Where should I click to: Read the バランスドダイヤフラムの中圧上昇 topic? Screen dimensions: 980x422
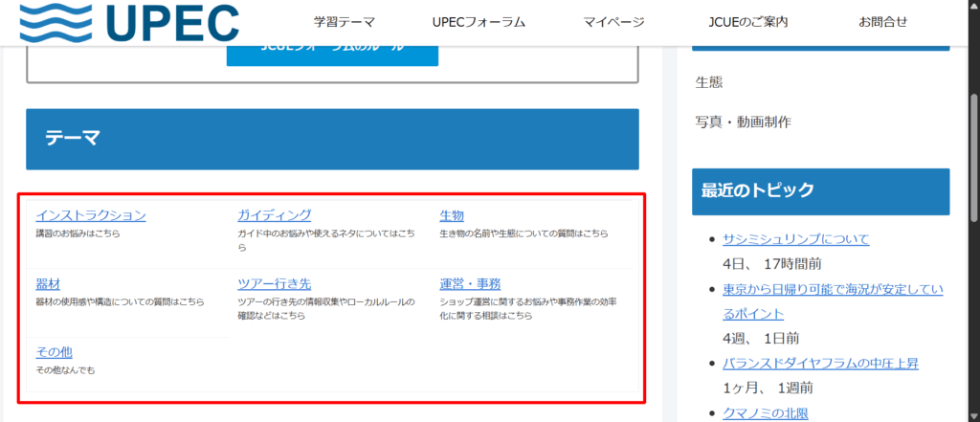[821, 364]
